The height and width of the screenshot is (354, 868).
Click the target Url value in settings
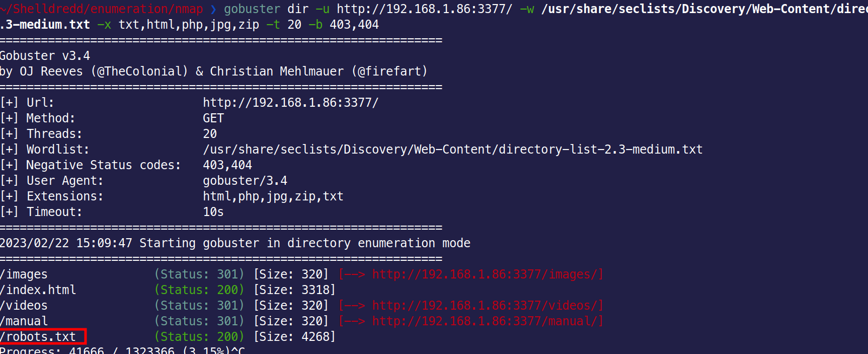pos(290,103)
